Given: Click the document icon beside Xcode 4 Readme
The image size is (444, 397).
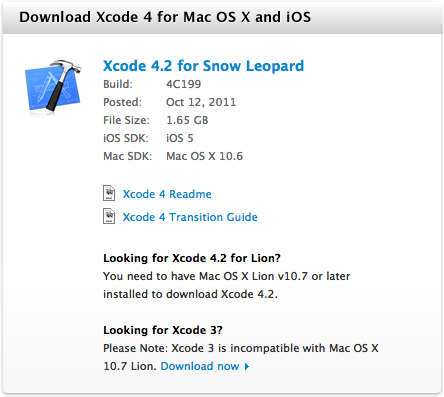Looking at the screenshot, I should point(109,193).
